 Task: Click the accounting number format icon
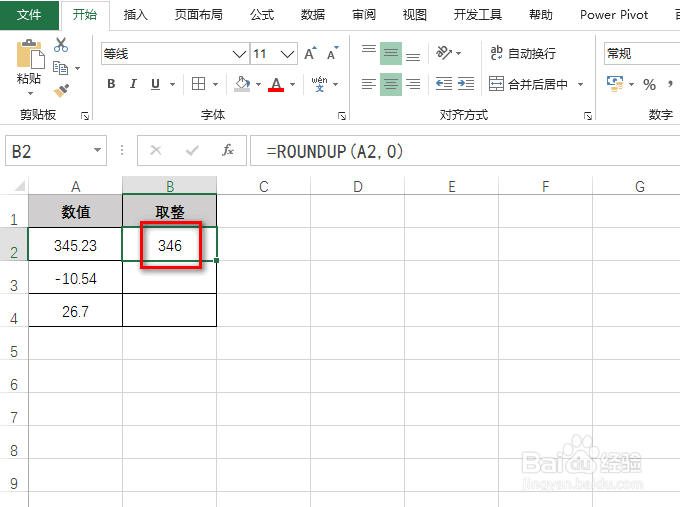(615, 84)
